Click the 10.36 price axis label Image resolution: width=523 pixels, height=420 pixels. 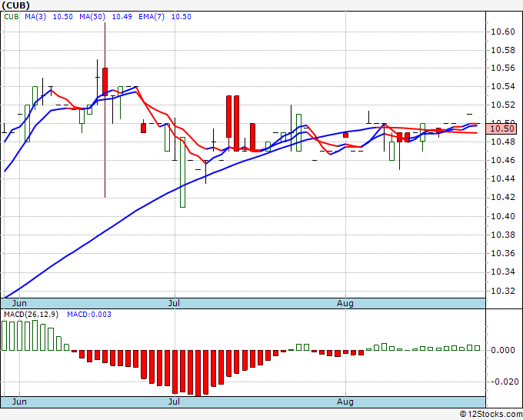503,254
